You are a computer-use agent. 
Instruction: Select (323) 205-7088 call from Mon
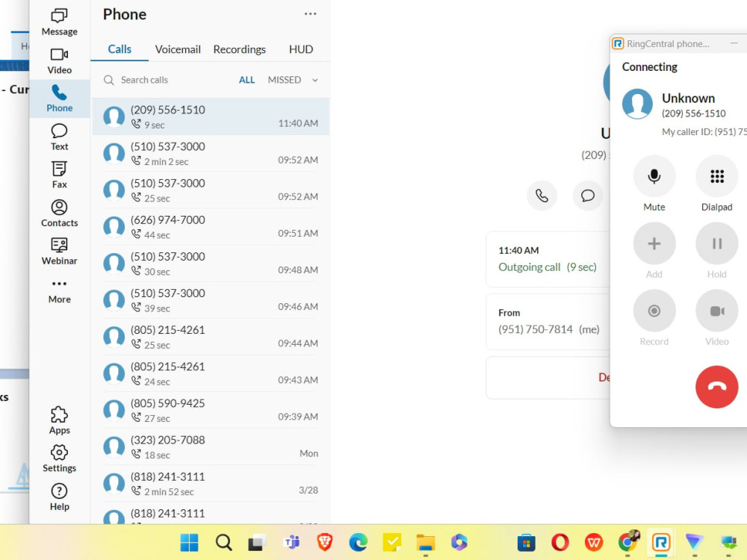[210, 447]
